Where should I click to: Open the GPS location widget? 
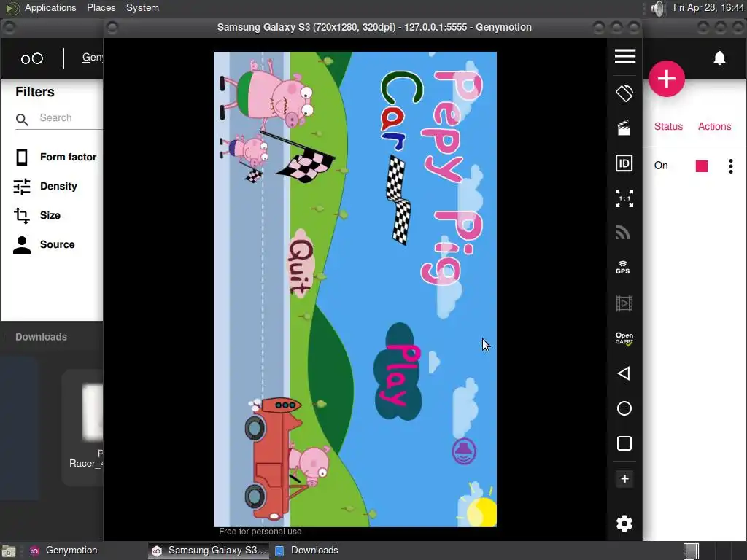(623, 267)
